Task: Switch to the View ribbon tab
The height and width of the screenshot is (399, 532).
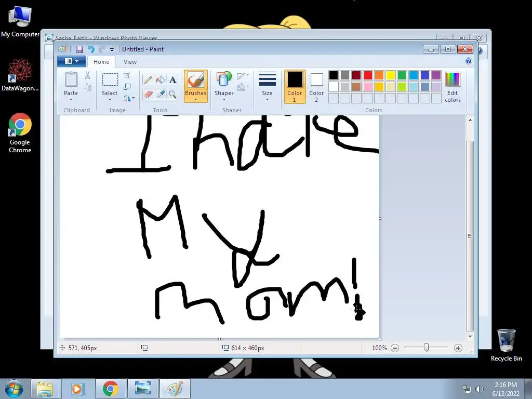Action: [x=130, y=62]
